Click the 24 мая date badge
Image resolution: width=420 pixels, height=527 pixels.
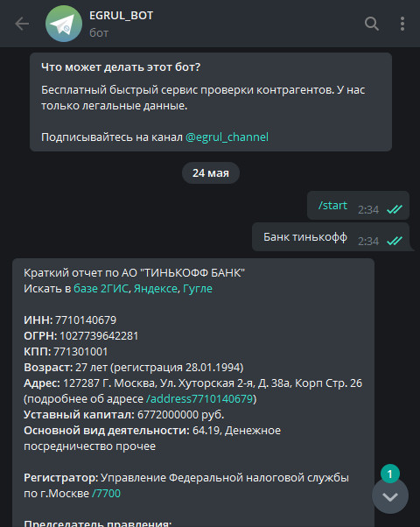click(x=211, y=173)
